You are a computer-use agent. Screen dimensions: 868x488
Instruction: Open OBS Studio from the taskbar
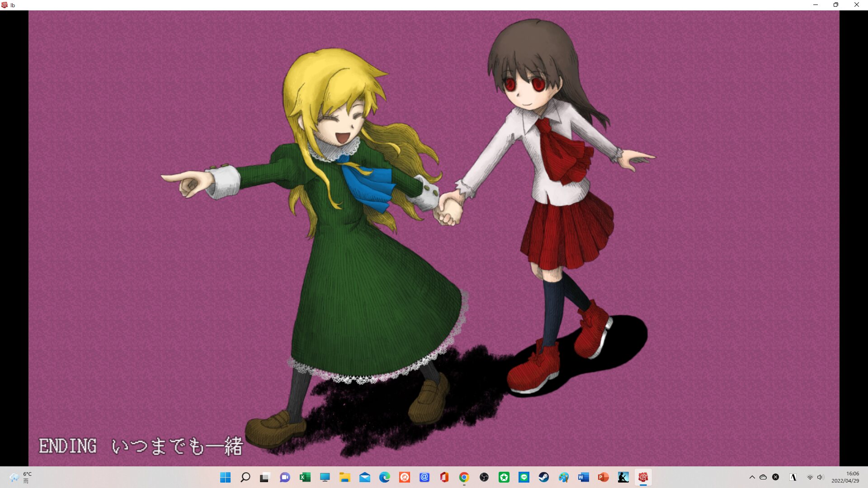[484, 477]
